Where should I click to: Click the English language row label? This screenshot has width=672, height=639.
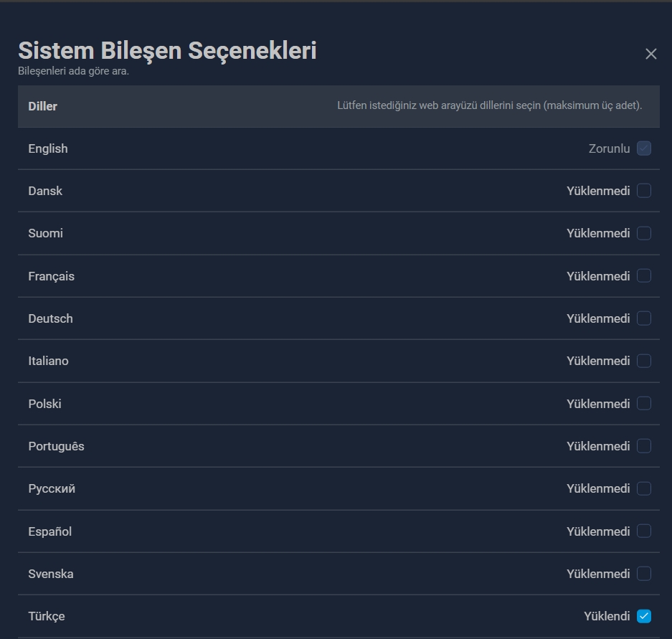(48, 148)
